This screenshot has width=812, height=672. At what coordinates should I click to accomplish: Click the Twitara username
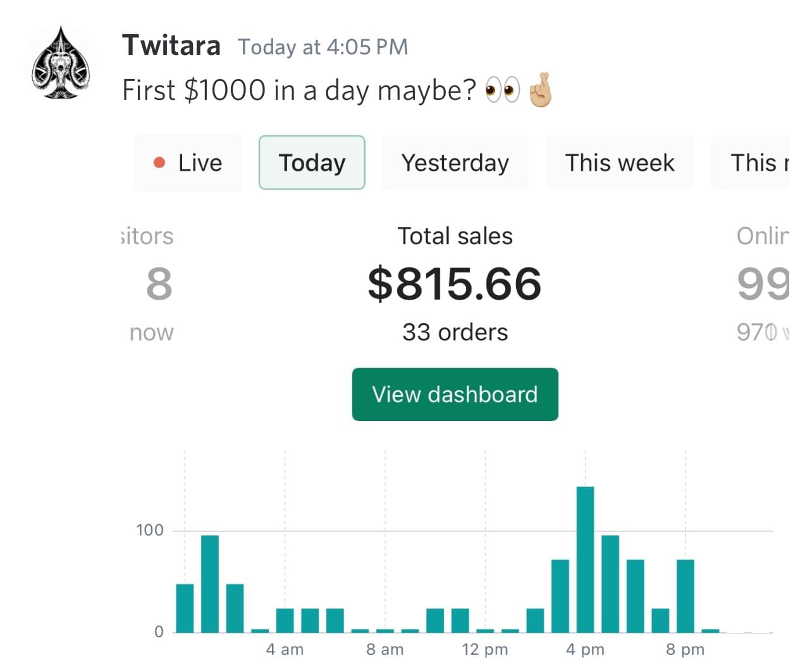(x=171, y=46)
